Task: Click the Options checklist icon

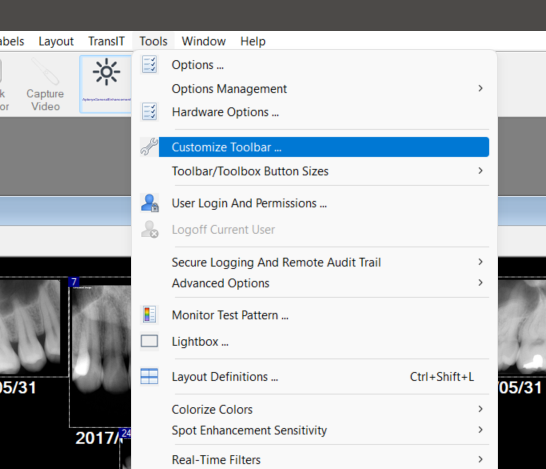Action: click(x=149, y=65)
